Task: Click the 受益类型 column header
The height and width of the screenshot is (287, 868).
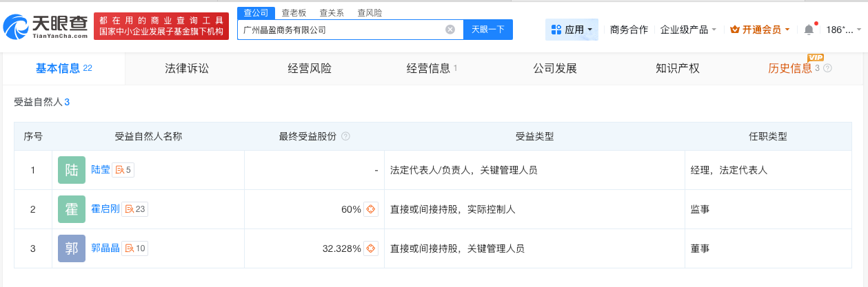Action: [x=534, y=136]
